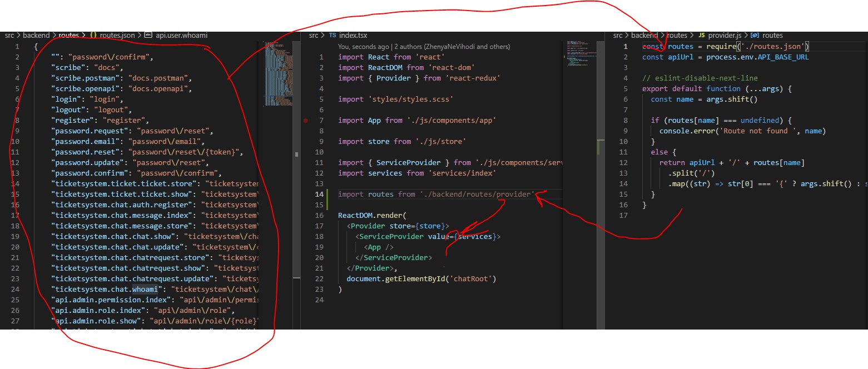Click line number 17 in provider.js gutter
The width and height of the screenshot is (868, 369).
point(624,216)
